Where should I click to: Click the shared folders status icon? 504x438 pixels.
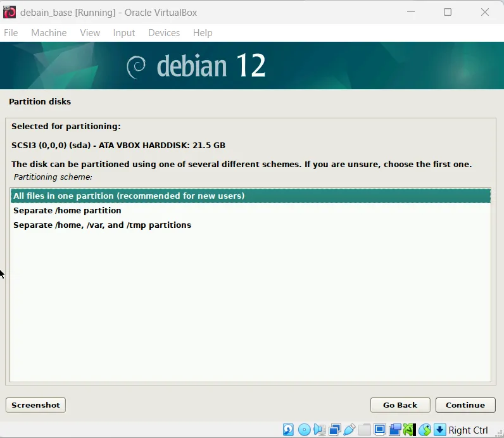365,430
